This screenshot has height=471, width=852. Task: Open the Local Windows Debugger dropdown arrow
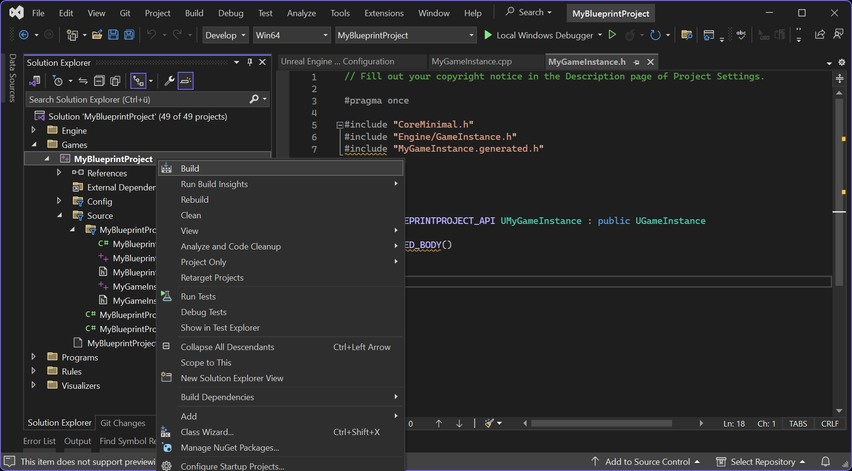click(600, 35)
